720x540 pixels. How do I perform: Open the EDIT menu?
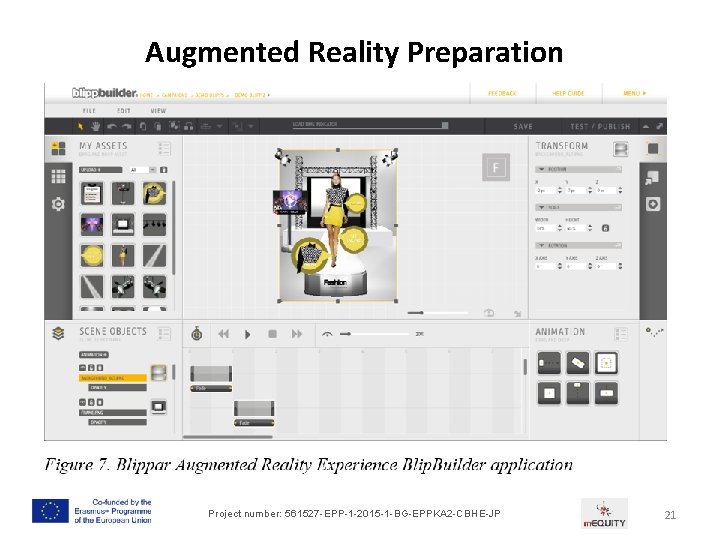tap(124, 111)
